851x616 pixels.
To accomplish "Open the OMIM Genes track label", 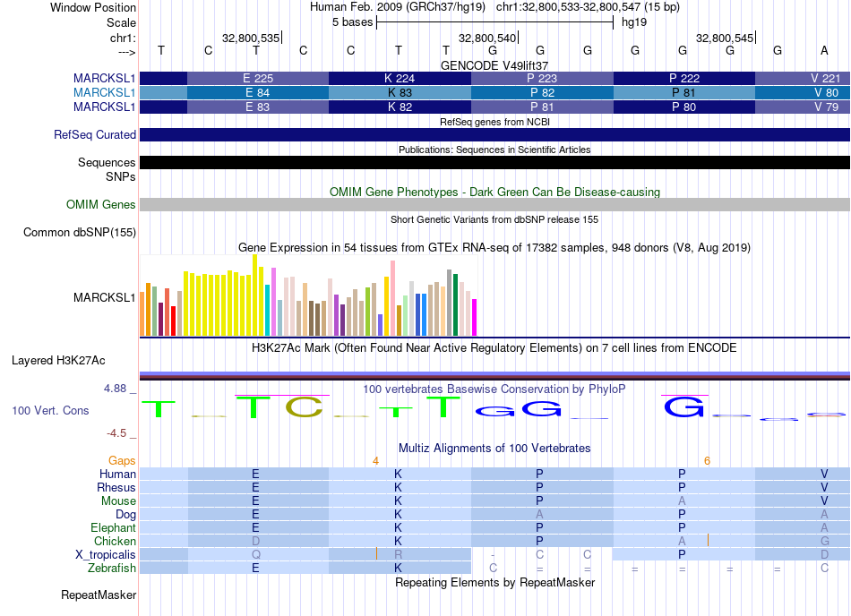I will point(101,204).
